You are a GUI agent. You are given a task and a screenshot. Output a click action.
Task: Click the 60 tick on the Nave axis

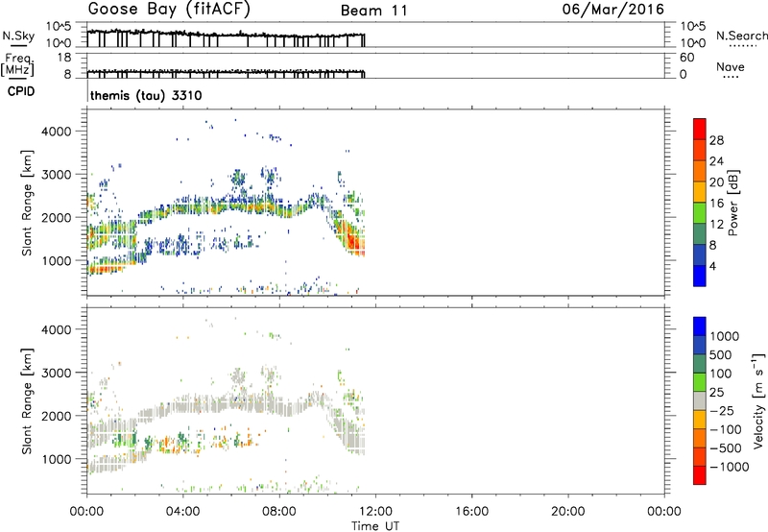click(x=687, y=58)
